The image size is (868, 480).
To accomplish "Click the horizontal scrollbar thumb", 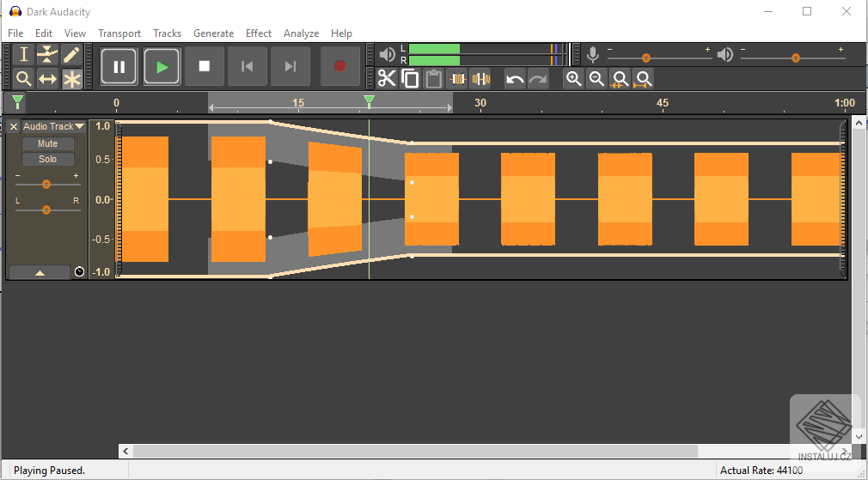I will (x=415, y=452).
